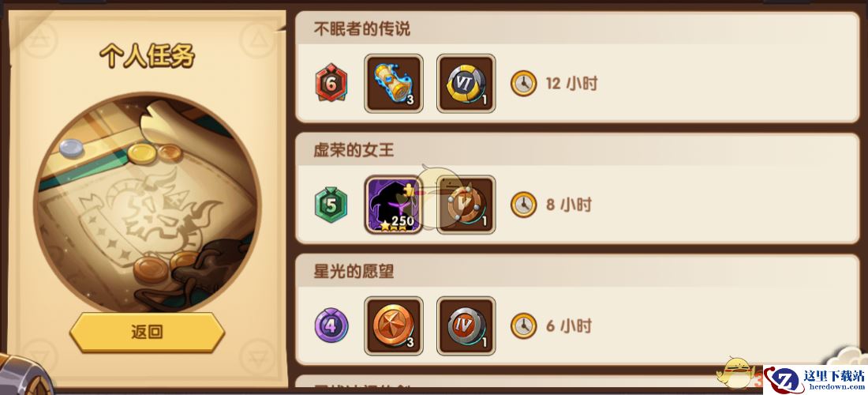Open the 星光的愿望 quest entry
The height and width of the screenshot is (395, 868).
pyautogui.click(x=578, y=310)
